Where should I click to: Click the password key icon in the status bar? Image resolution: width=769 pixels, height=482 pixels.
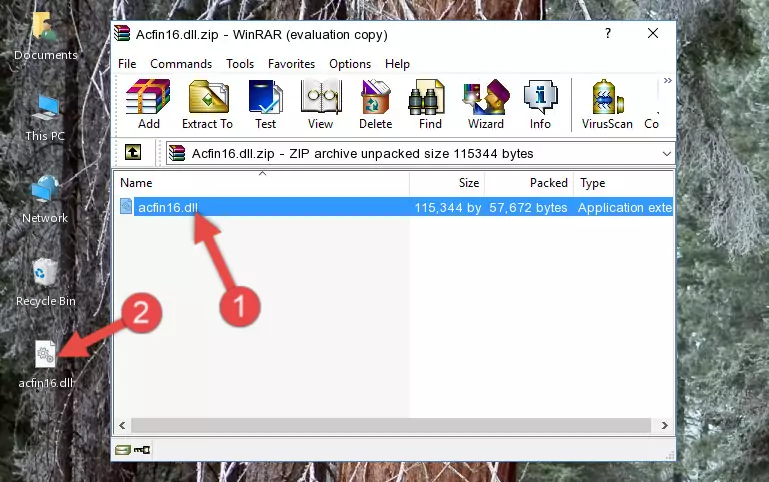pos(142,449)
